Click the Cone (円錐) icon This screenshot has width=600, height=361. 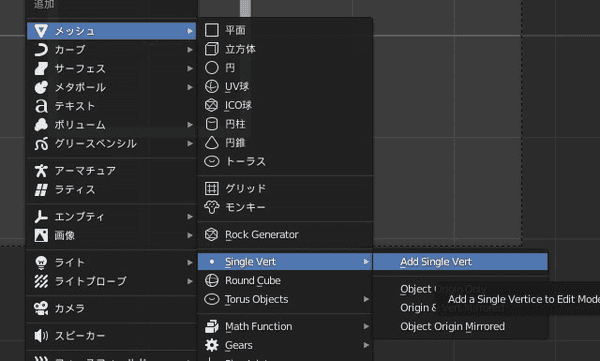(x=212, y=143)
